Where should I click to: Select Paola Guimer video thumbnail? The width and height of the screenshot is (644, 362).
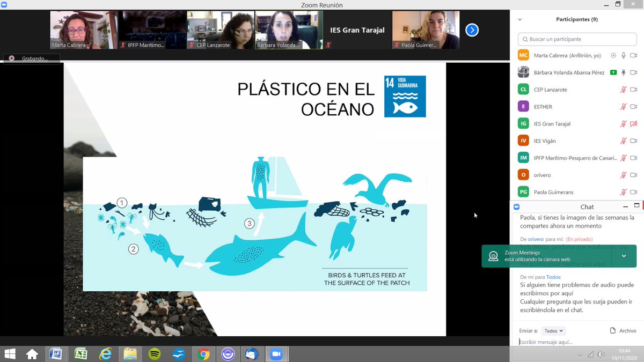426,30
